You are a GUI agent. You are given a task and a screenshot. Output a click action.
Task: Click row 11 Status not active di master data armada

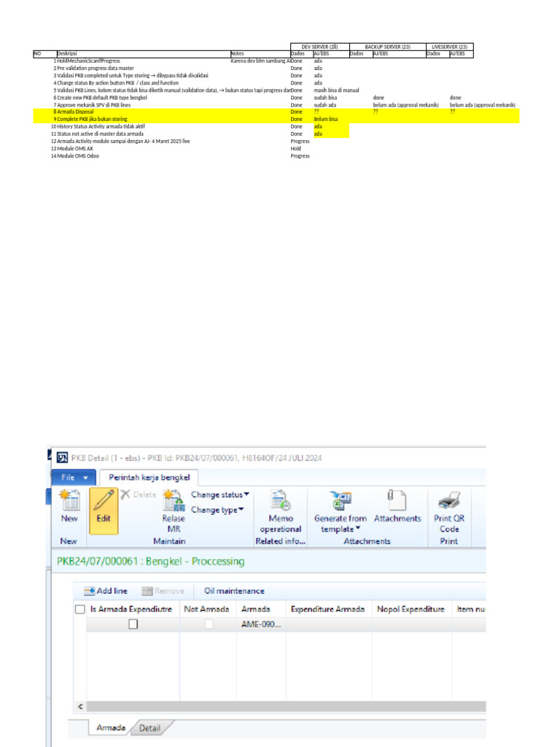[100, 134]
